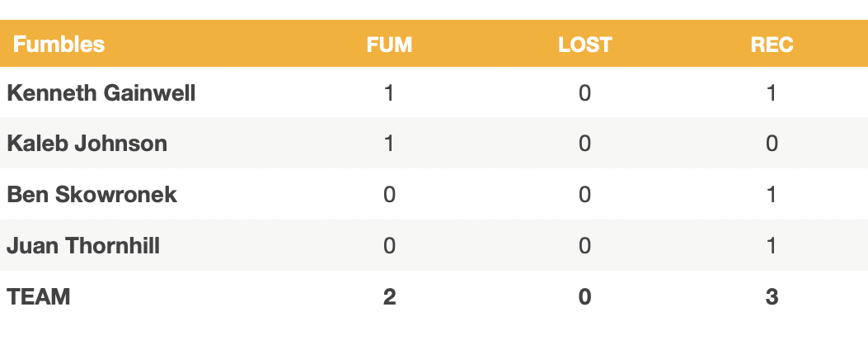Select Kaleb Johnson's LOST value
Image resolution: width=868 pixels, height=345 pixels.
[x=584, y=144]
